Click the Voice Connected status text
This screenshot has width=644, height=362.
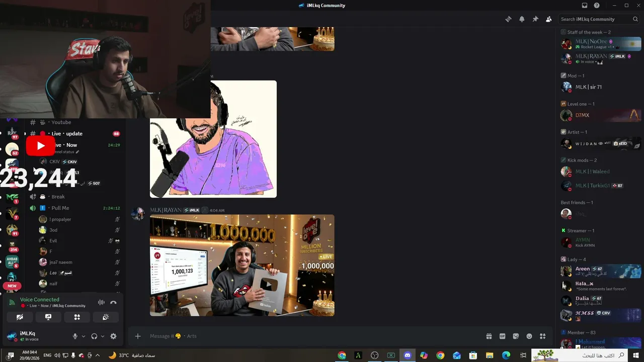point(40,300)
